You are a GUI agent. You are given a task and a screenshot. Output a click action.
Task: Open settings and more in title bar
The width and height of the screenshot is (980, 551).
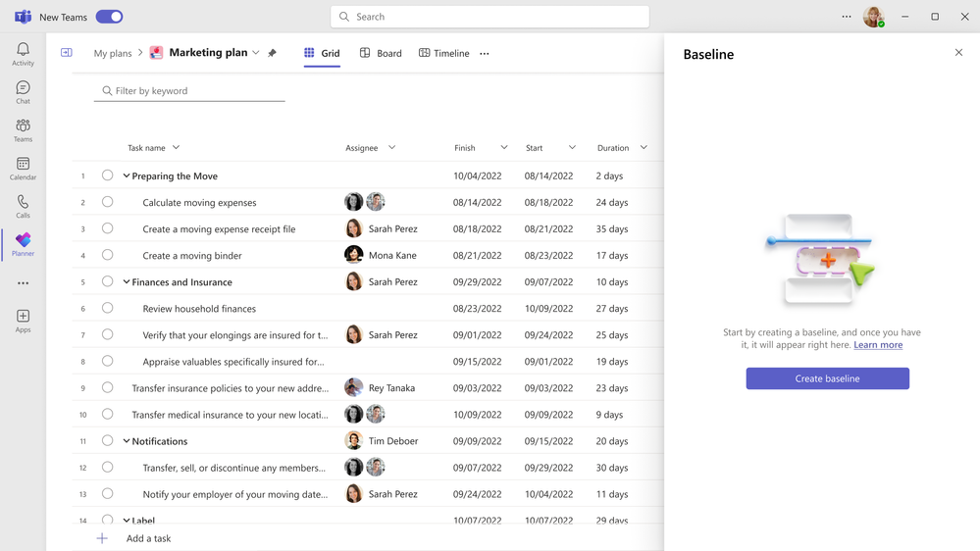tap(847, 17)
